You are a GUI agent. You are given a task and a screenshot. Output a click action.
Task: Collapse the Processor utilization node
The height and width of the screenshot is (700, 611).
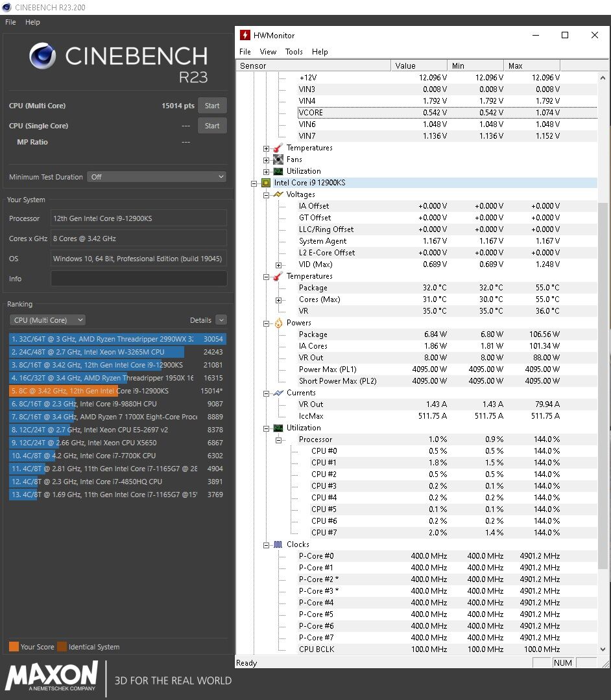click(x=279, y=440)
